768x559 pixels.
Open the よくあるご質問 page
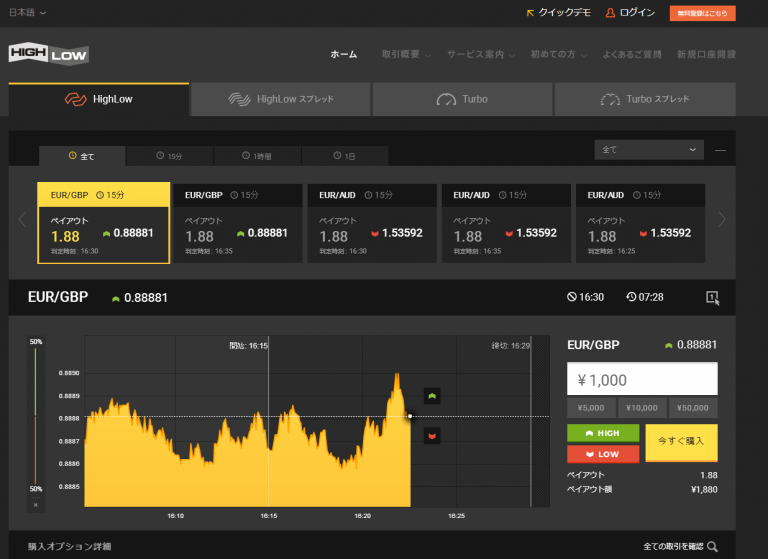[632, 54]
